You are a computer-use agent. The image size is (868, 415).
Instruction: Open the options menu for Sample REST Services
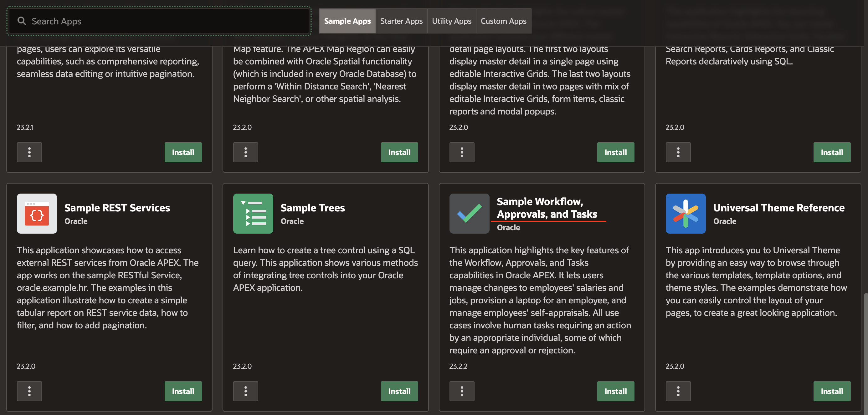pyautogui.click(x=29, y=391)
